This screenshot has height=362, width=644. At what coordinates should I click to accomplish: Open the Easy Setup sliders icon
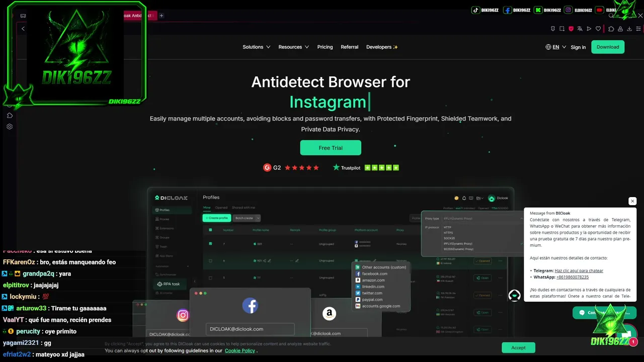pyautogui.click(x=638, y=29)
